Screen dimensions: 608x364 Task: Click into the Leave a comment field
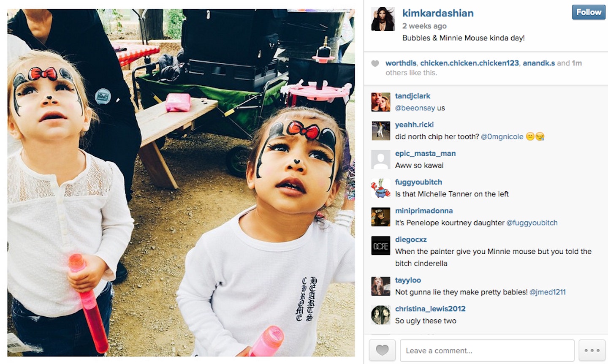point(487,350)
